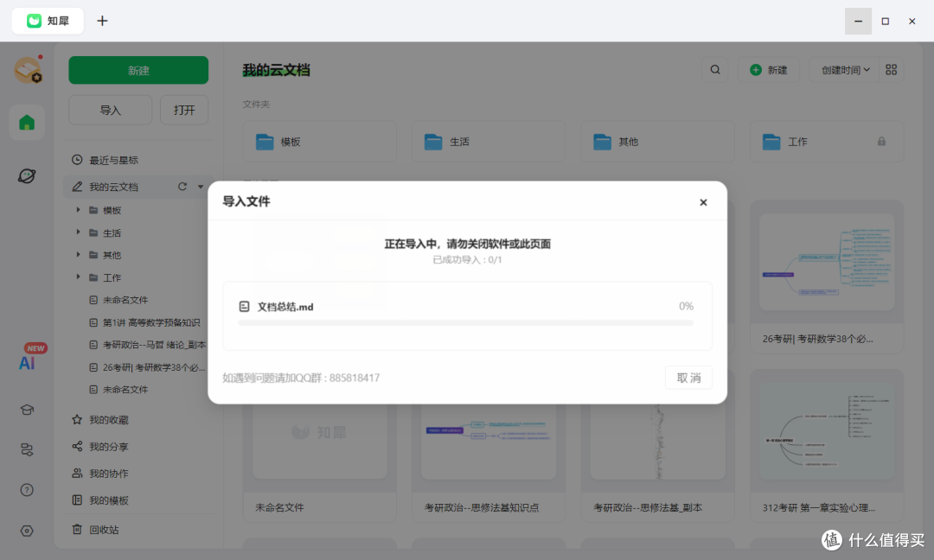The height and width of the screenshot is (560, 934).
Task: Click the 新建 button with plus icon
Action: tap(769, 70)
